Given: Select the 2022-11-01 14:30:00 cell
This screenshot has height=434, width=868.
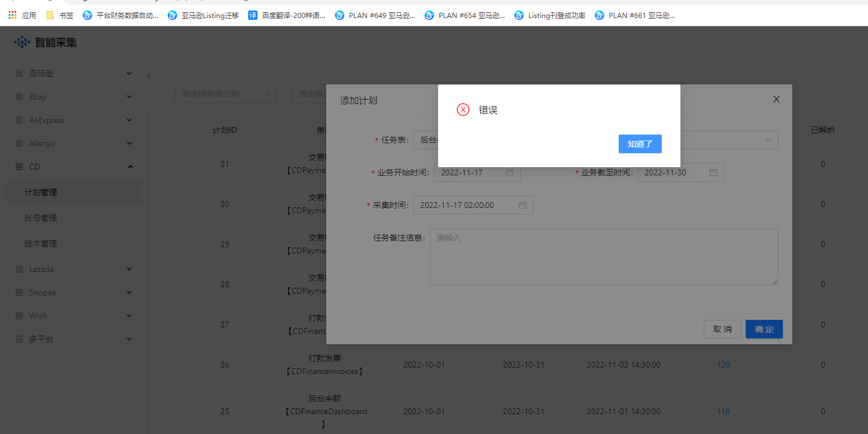Looking at the screenshot, I should [623, 411].
